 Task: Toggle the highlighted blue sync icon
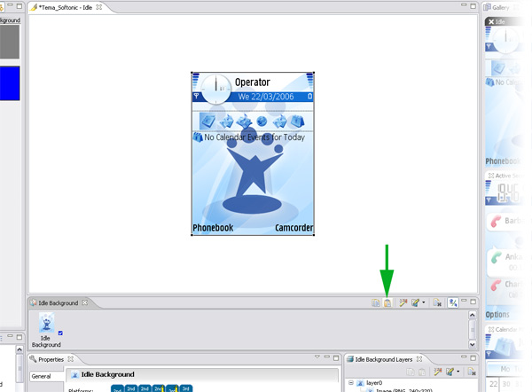(453, 303)
